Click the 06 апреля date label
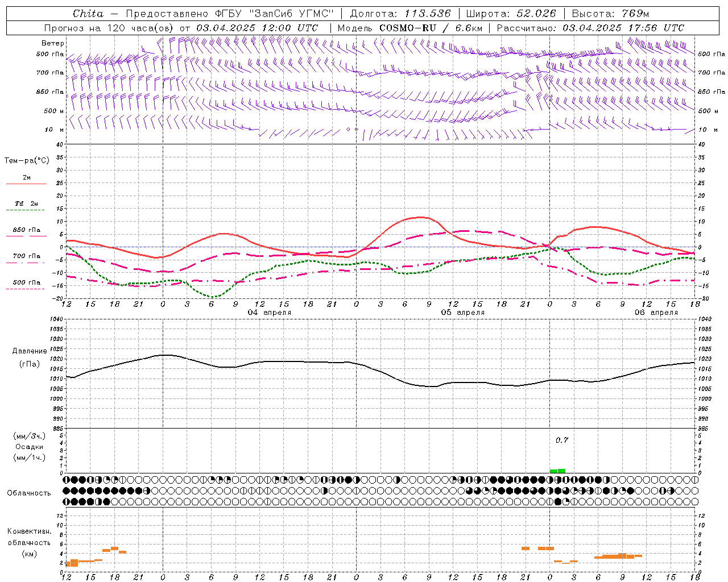This screenshot has width=728, height=582. pos(656,313)
